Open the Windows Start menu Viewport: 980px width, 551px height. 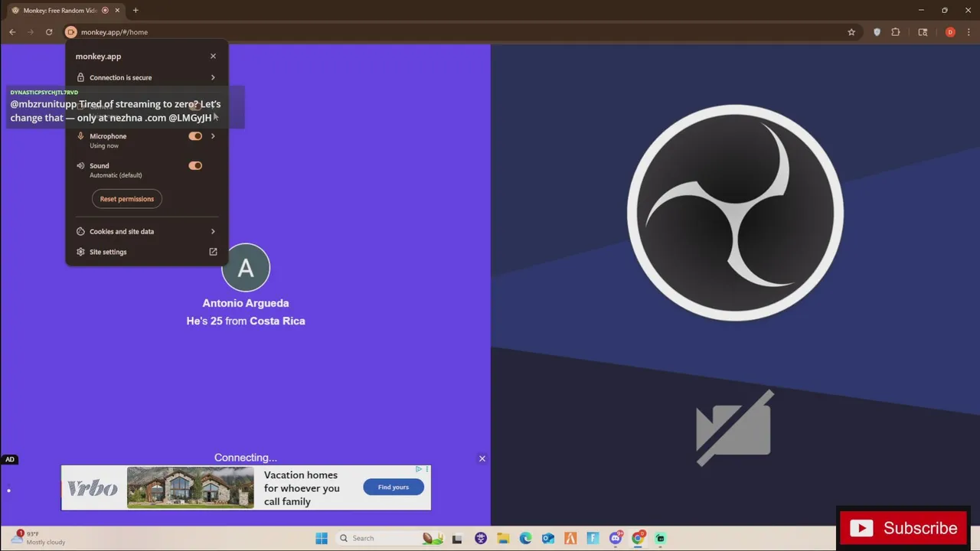[x=322, y=538]
